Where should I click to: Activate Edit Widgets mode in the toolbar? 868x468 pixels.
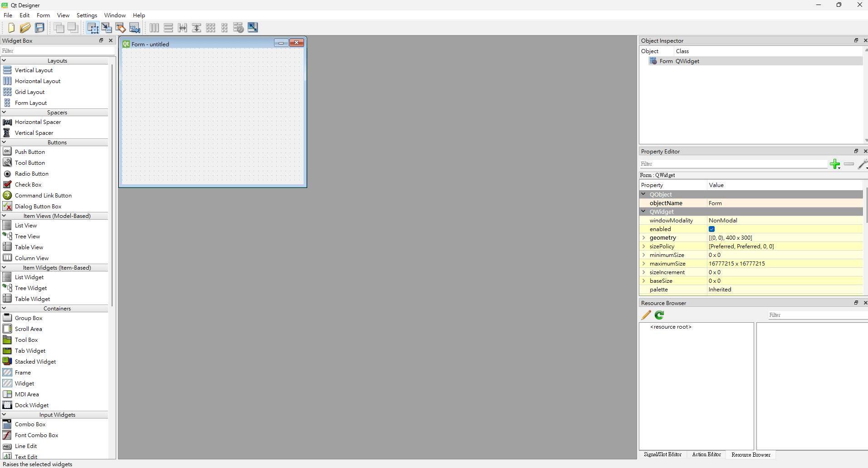(x=93, y=28)
